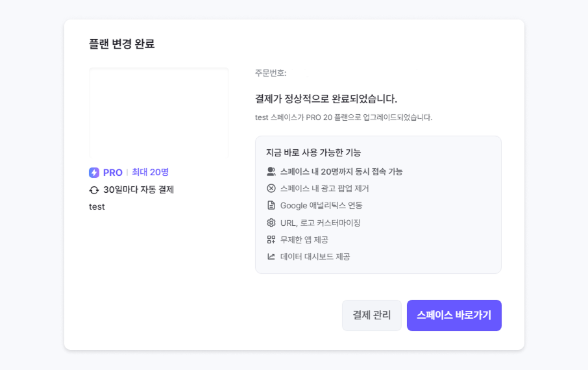Viewport: 588px width, 370px height.
Task: Open 결제 관리 payment management button
Action: pyautogui.click(x=372, y=315)
